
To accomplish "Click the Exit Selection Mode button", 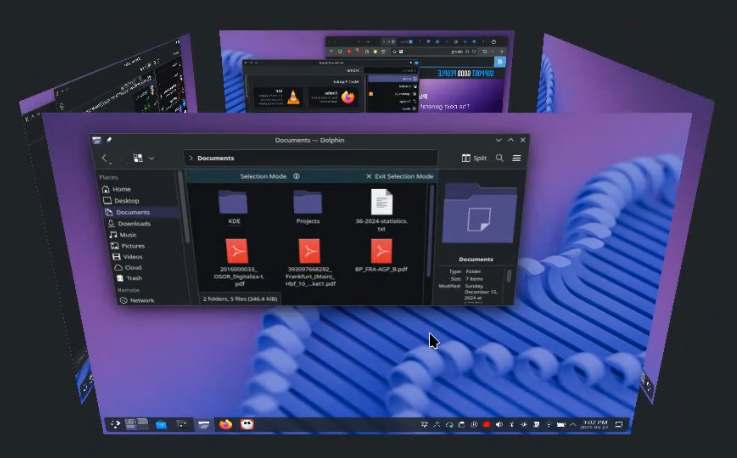I will pyautogui.click(x=399, y=176).
